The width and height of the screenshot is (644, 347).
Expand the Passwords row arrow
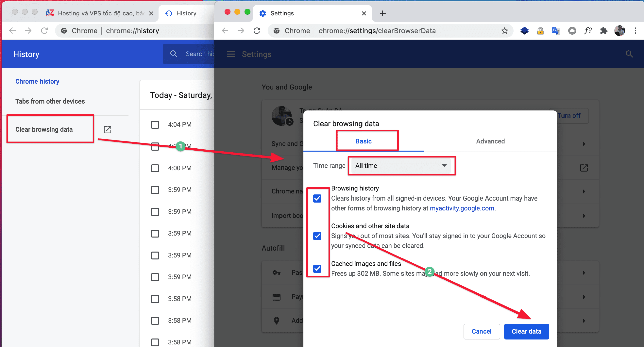(x=584, y=273)
